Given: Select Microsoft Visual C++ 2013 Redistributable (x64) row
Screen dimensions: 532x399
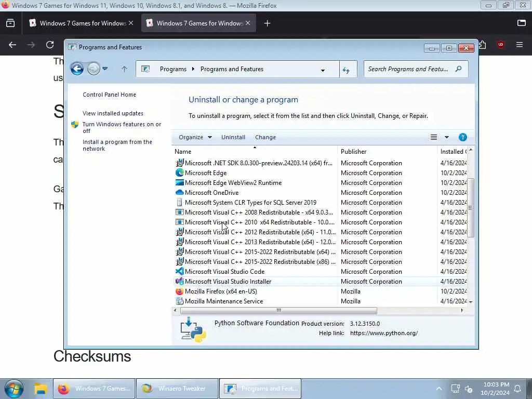Looking at the screenshot, I should (321, 242).
